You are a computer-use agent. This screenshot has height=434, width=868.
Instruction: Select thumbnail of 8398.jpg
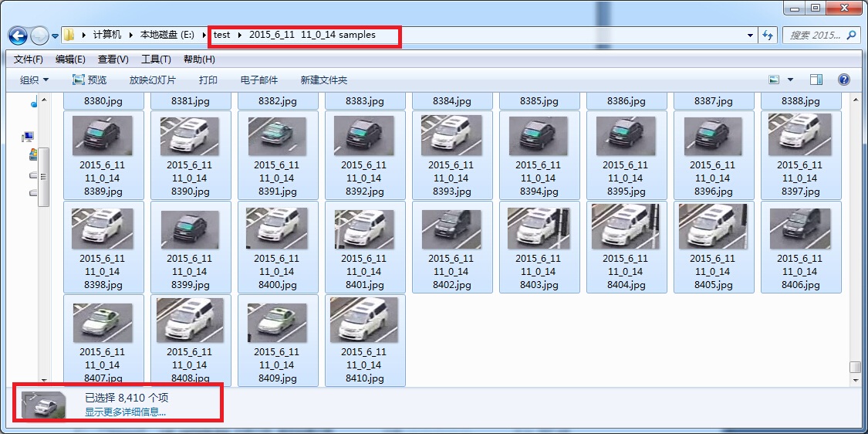(103, 229)
